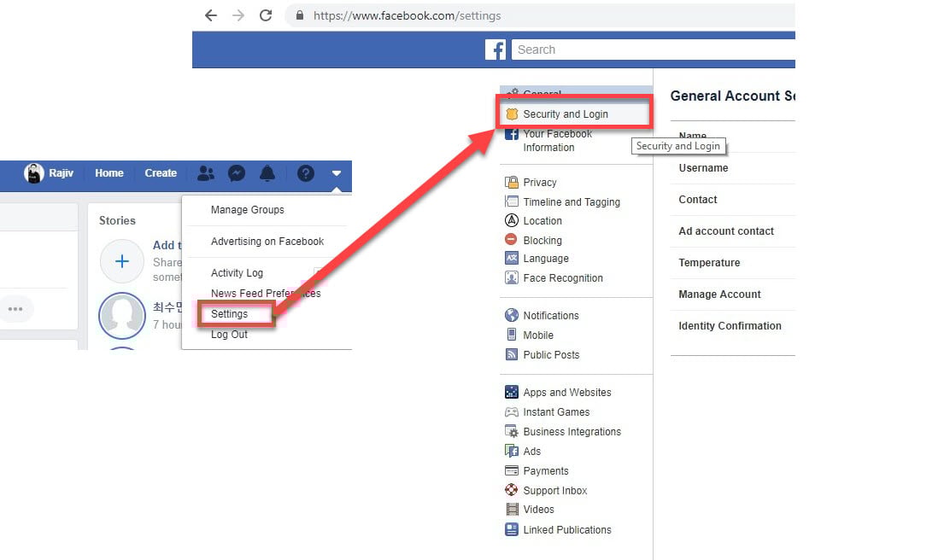This screenshot has width=950, height=560.
Task: Click the Business Integrations gear icon
Action: [512, 431]
